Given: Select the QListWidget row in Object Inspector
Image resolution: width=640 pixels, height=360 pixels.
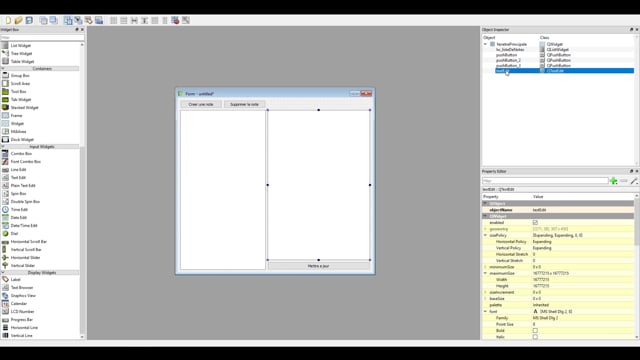Looking at the screenshot, I should coord(558,49).
